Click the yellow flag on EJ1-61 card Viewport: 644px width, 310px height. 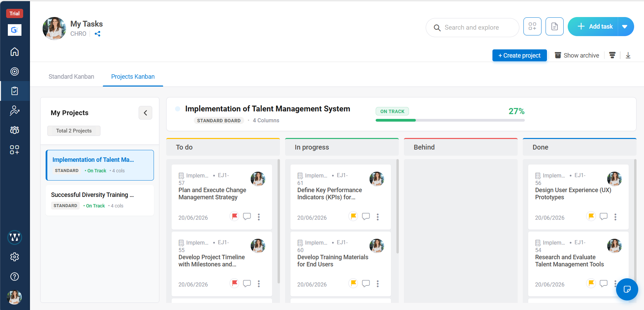[x=354, y=216]
